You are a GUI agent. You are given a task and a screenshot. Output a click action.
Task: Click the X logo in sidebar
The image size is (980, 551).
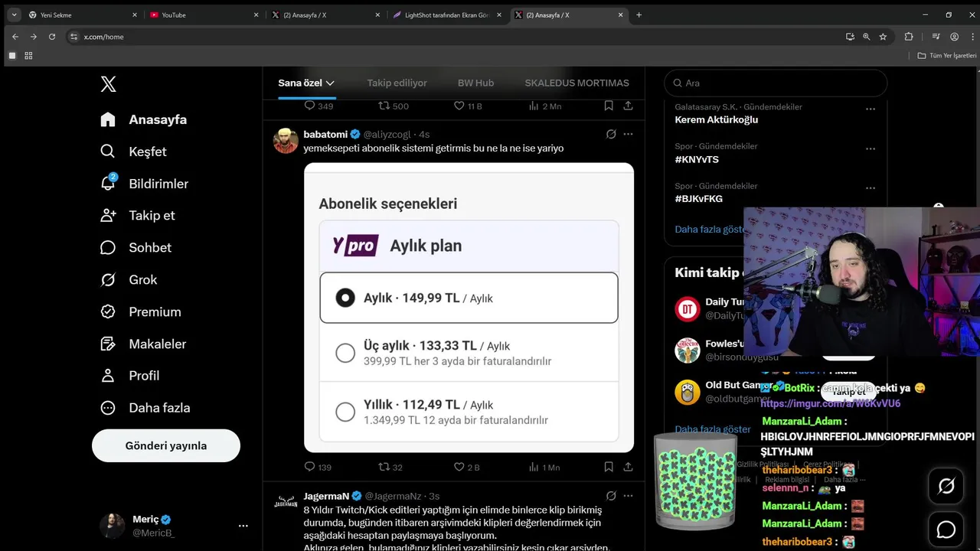pyautogui.click(x=109, y=84)
